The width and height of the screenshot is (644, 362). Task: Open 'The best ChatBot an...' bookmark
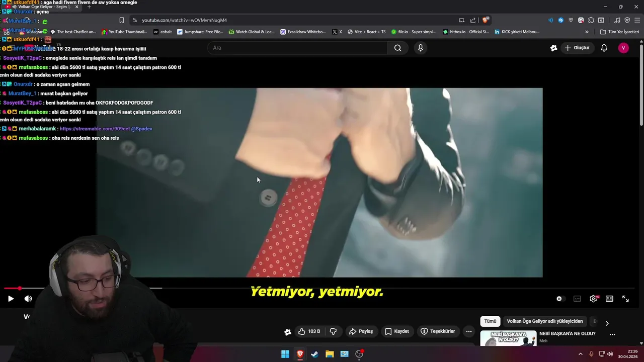click(x=73, y=32)
